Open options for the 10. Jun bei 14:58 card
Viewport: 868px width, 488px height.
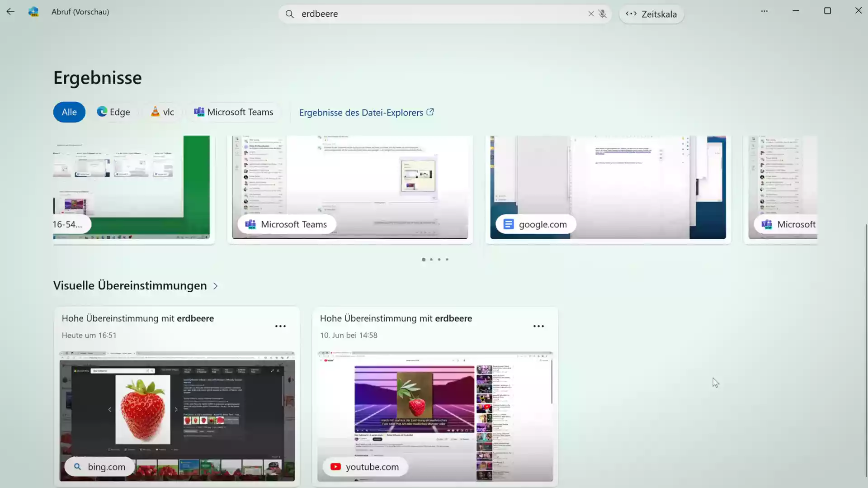pyautogui.click(x=538, y=326)
